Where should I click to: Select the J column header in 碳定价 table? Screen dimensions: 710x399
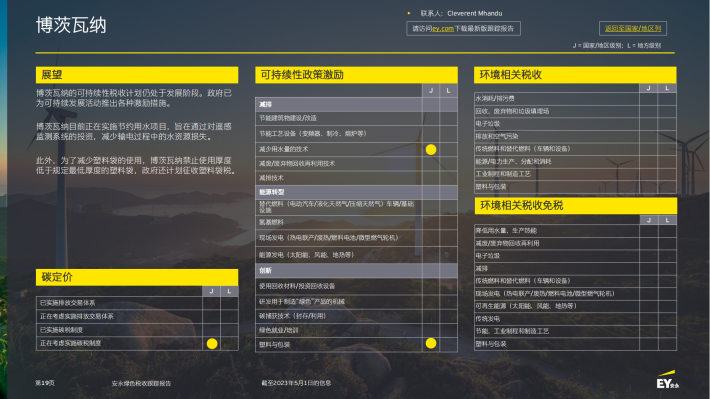pyautogui.click(x=211, y=291)
